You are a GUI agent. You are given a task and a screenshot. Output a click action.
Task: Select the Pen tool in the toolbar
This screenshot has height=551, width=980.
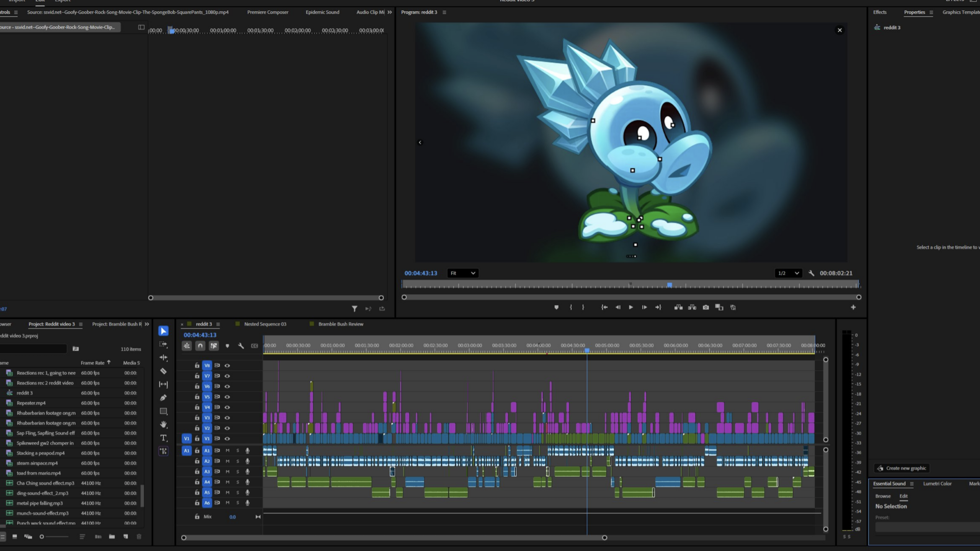(x=163, y=398)
